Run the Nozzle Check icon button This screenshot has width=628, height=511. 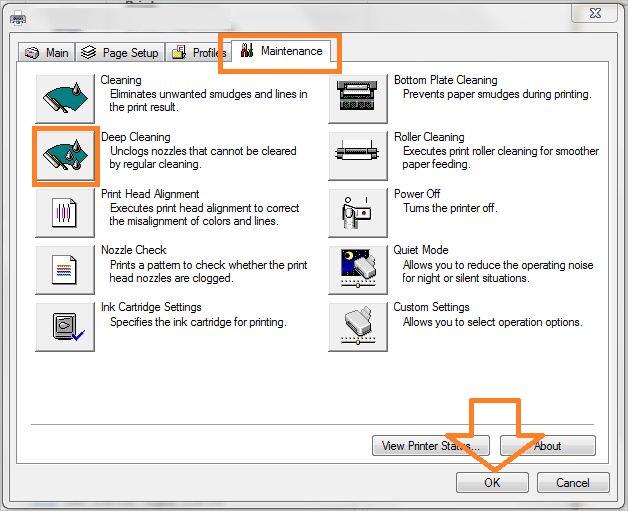(65, 270)
